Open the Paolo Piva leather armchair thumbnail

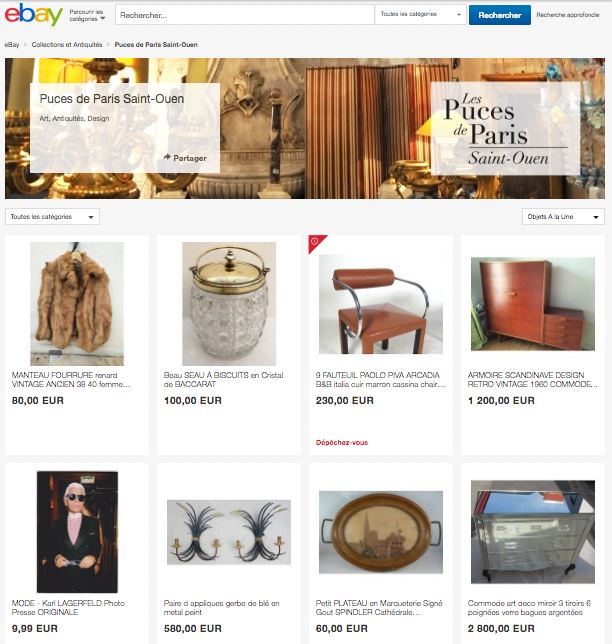[x=381, y=304]
